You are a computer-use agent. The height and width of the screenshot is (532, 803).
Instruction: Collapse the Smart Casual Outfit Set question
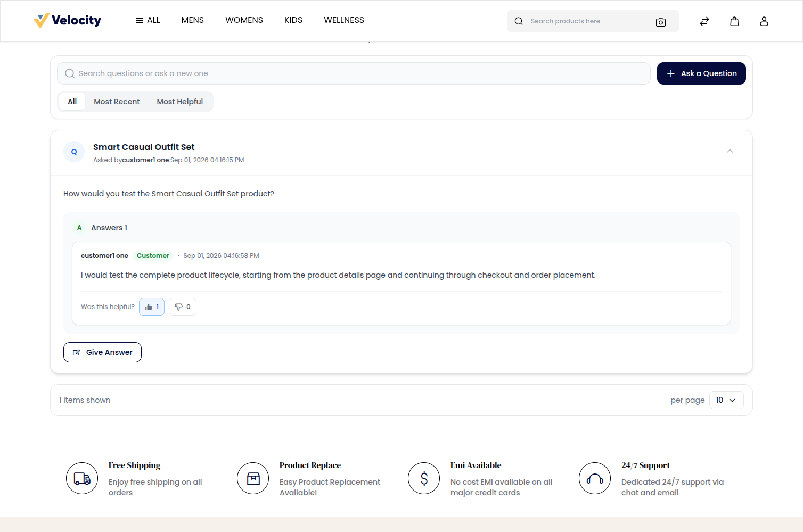[730, 151]
